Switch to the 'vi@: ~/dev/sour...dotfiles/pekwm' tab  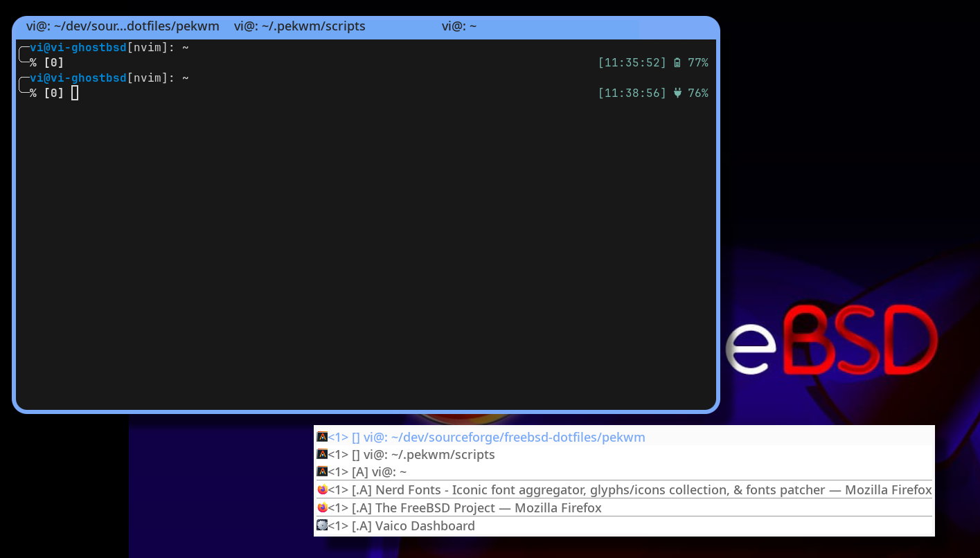point(123,27)
